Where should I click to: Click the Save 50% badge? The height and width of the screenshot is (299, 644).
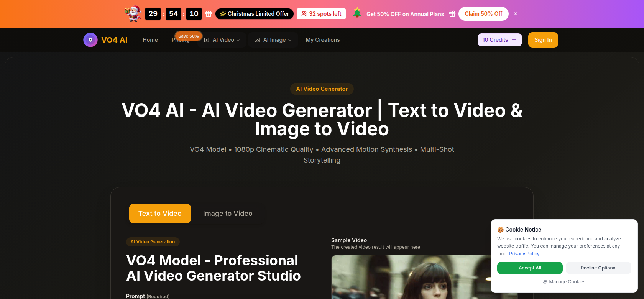[189, 36]
